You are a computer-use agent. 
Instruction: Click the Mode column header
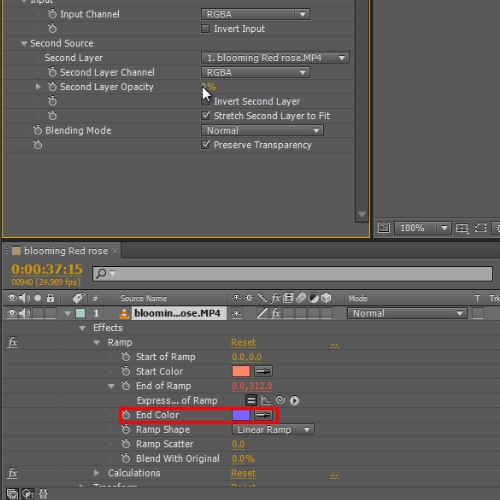click(358, 298)
